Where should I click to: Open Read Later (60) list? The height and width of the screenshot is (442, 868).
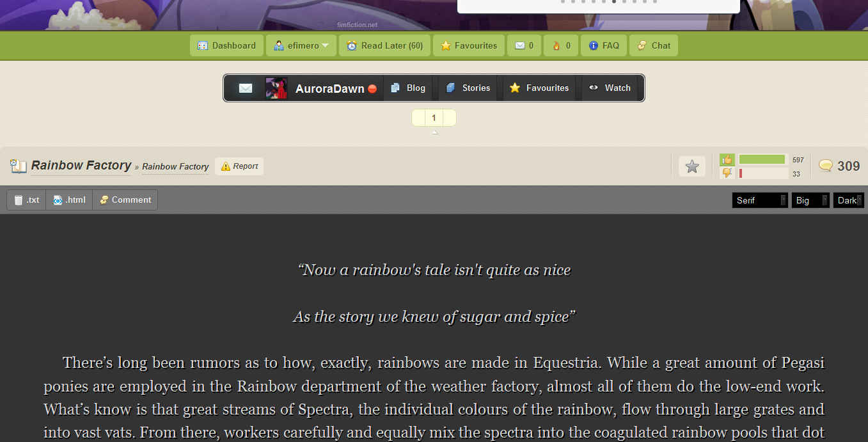[384, 45]
